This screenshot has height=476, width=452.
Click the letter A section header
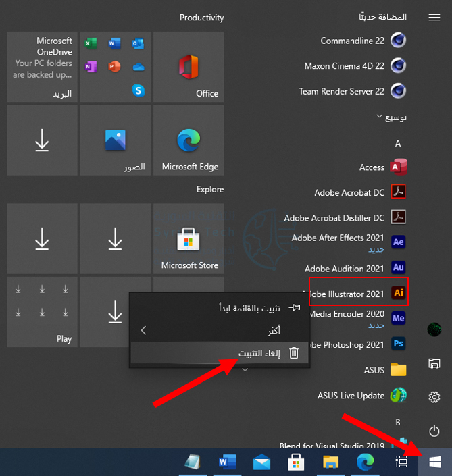point(398,143)
